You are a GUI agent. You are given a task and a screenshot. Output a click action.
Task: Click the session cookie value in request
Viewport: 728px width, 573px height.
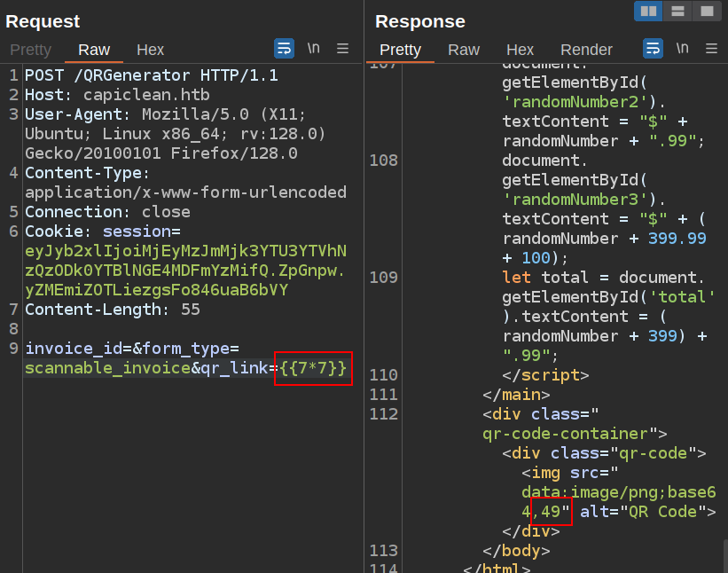[x=184, y=271]
